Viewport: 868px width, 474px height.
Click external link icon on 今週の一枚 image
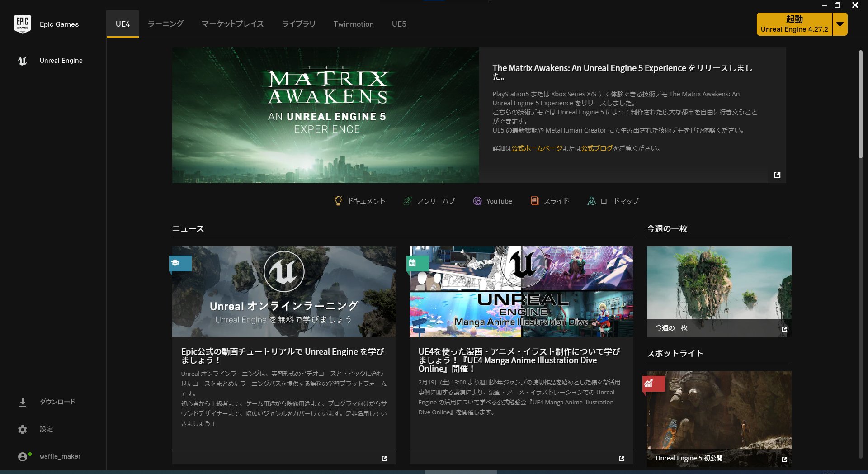tap(784, 329)
